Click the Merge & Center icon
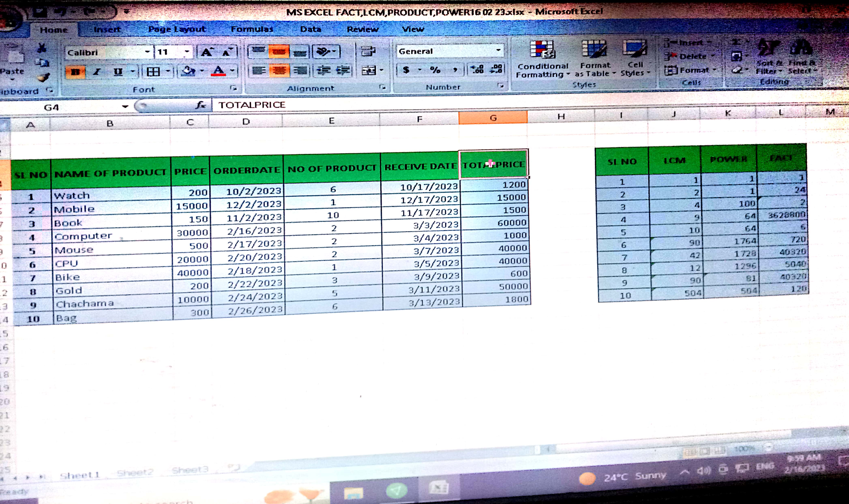Viewport: 849px width, 504px height. click(369, 71)
